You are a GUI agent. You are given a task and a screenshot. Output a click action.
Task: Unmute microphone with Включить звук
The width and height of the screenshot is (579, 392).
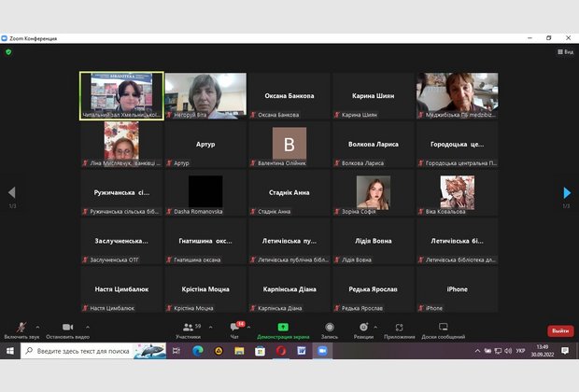pyautogui.click(x=21, y=329)
